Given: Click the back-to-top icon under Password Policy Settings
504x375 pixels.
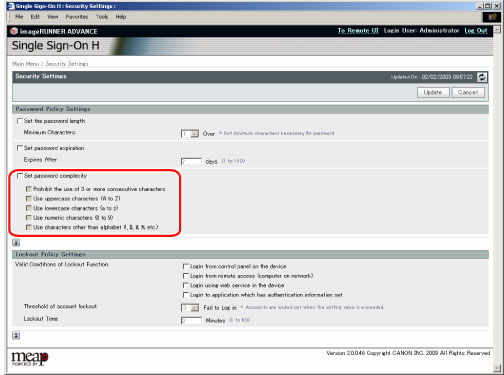Looking at the screenshot, I should click(16, 243).
